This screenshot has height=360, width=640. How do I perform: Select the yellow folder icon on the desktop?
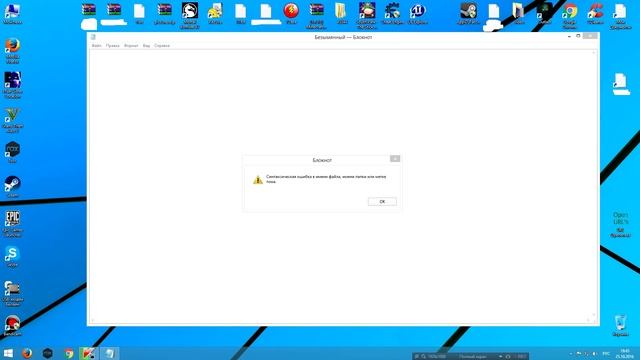pyautogui.click(x=342, y=13)
